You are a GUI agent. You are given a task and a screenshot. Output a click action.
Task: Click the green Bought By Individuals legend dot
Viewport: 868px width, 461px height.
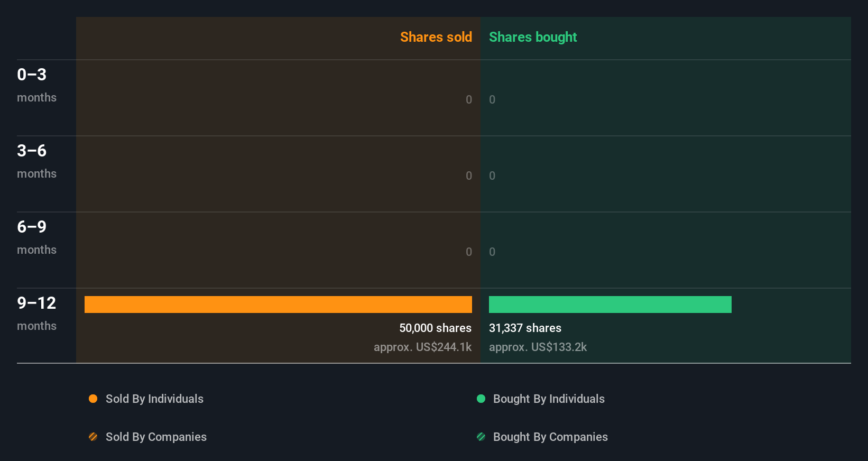click(x=481, y=399)
